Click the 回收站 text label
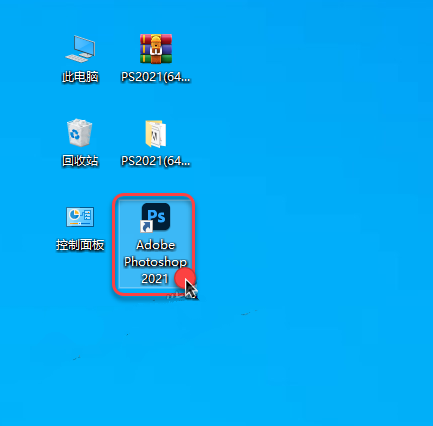Image resolution: width=433 pixels, height=426 pixels. (x=80, y=161)
